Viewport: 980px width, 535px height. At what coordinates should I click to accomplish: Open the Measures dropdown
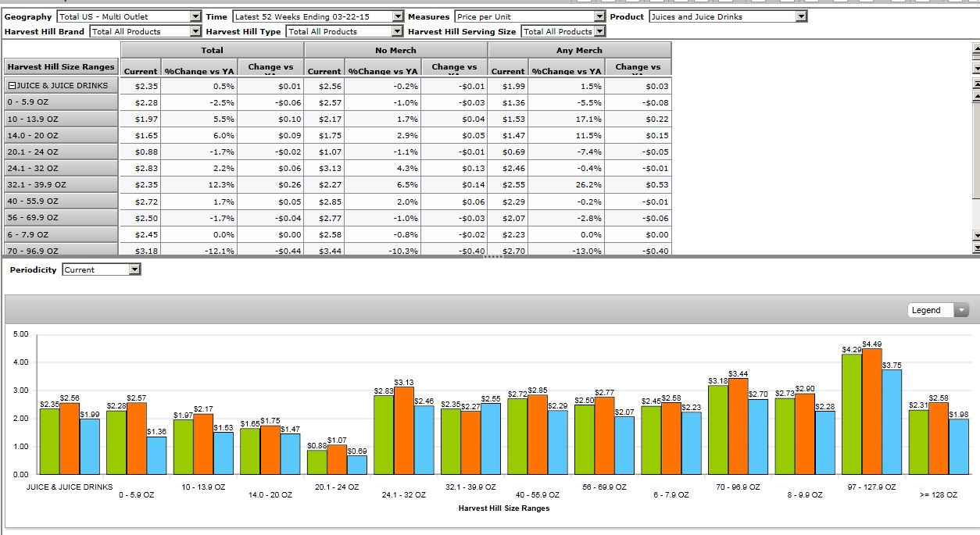tap(599, 16)
